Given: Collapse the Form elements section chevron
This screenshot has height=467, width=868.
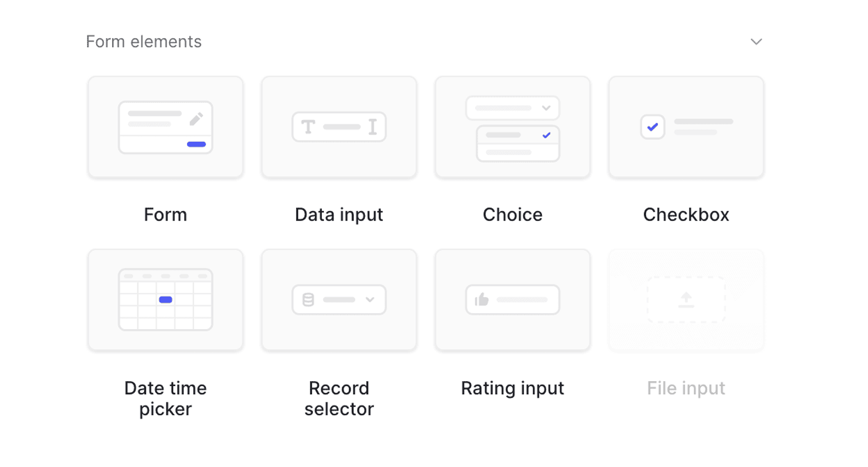Looking at the screenshot, I should tap(756, 42).
